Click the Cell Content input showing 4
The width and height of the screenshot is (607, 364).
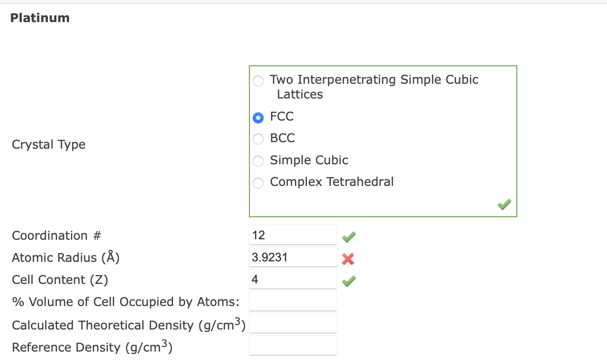[293, 279]
